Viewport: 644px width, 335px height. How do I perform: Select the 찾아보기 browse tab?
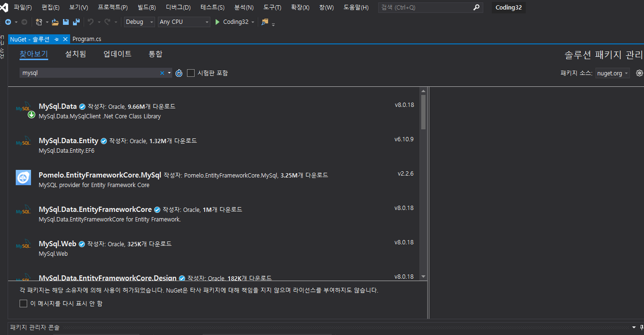[x=34, y=54]
